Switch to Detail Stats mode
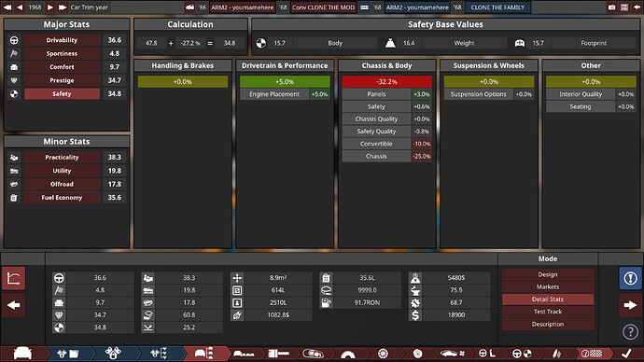644x362 pixels. (x=548, y=299)
